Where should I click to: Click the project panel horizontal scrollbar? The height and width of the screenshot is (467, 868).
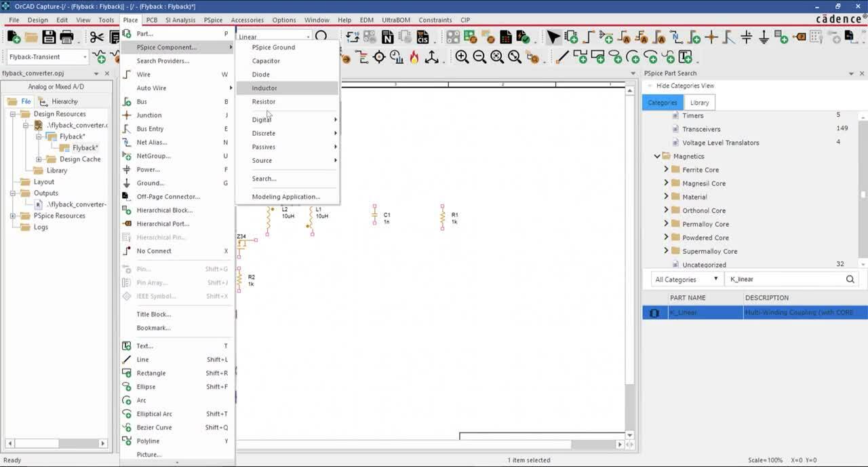(x=56, y=443)
